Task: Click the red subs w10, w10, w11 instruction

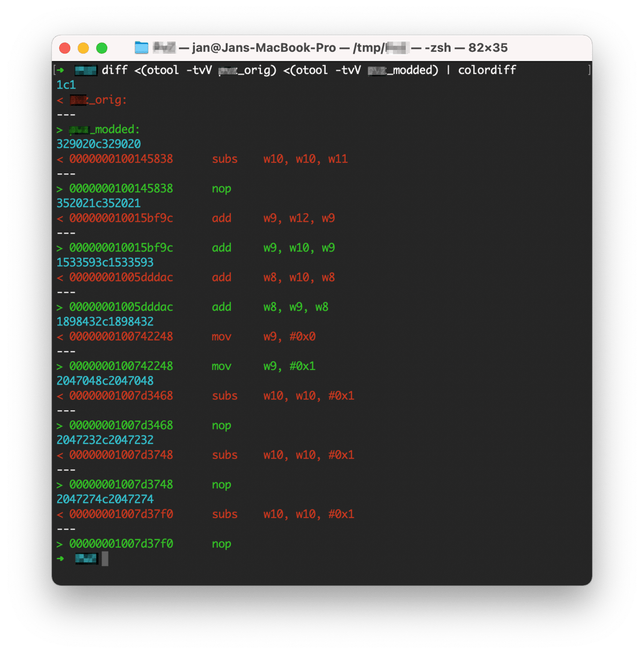Action: tap(279, 159)
